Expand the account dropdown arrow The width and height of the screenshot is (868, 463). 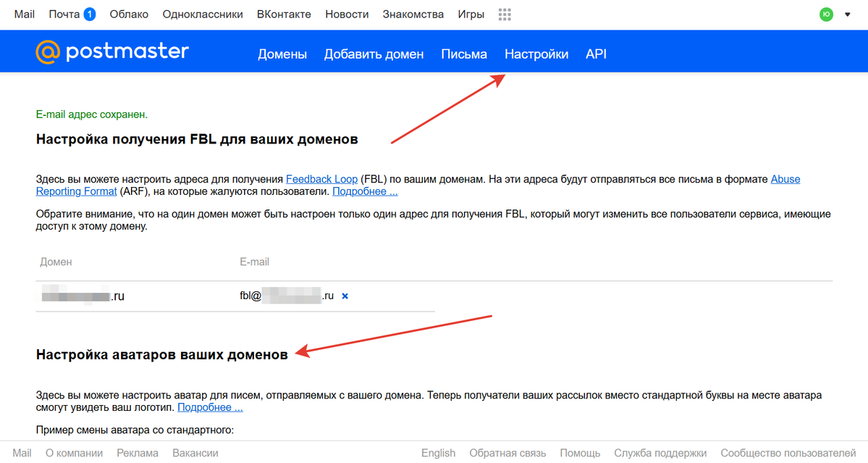pyautogui.click(x=848, y=14)
